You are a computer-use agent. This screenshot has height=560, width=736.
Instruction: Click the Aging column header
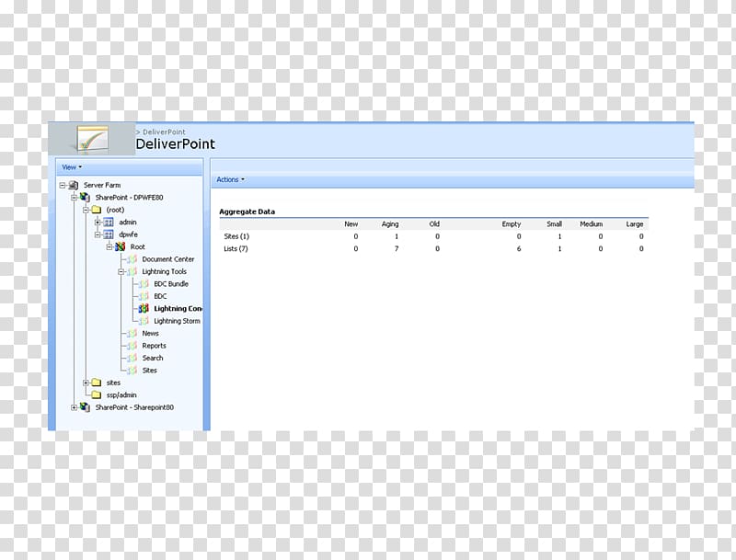coord(390,224)
